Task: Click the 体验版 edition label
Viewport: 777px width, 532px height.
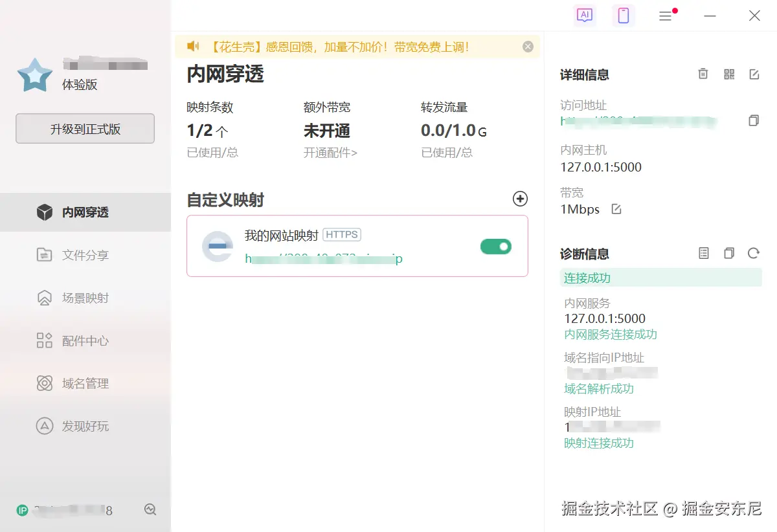Action: point(80,84)
